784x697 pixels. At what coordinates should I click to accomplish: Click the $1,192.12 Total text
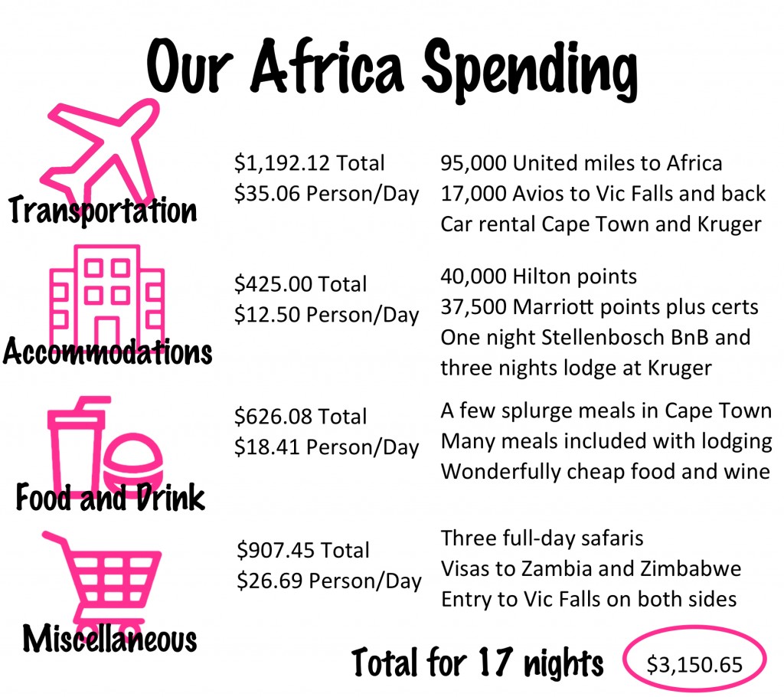coord(309,163)
